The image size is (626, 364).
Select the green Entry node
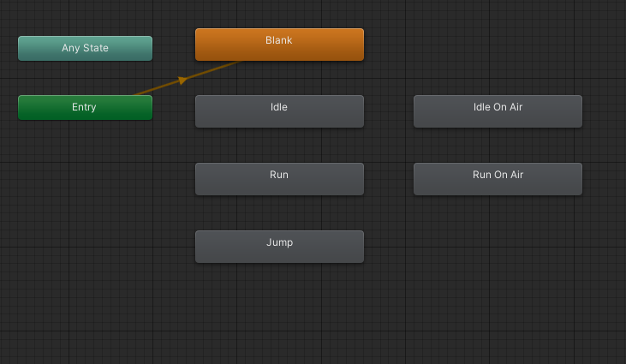pyautogui.click(x=85, y=108)
